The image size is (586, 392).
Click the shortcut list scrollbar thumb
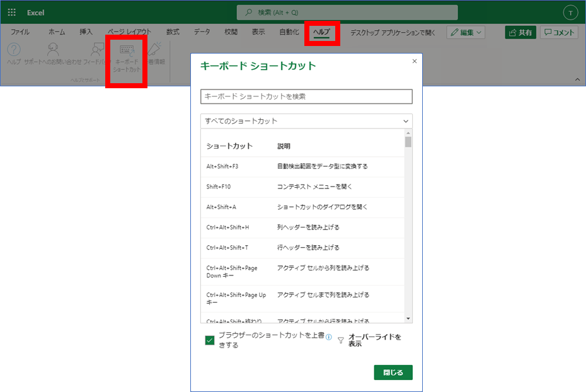[408, 142]
